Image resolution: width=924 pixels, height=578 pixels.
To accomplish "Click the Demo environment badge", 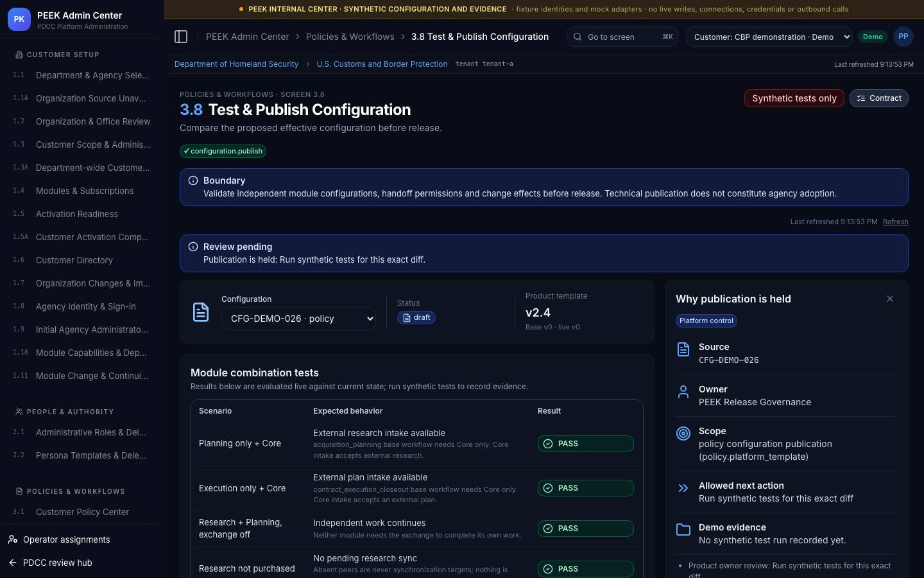I will click(873, 37).
